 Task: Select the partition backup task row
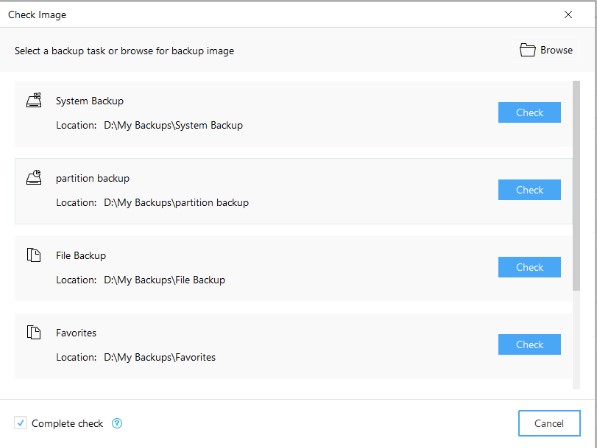[x=294, y=191]
